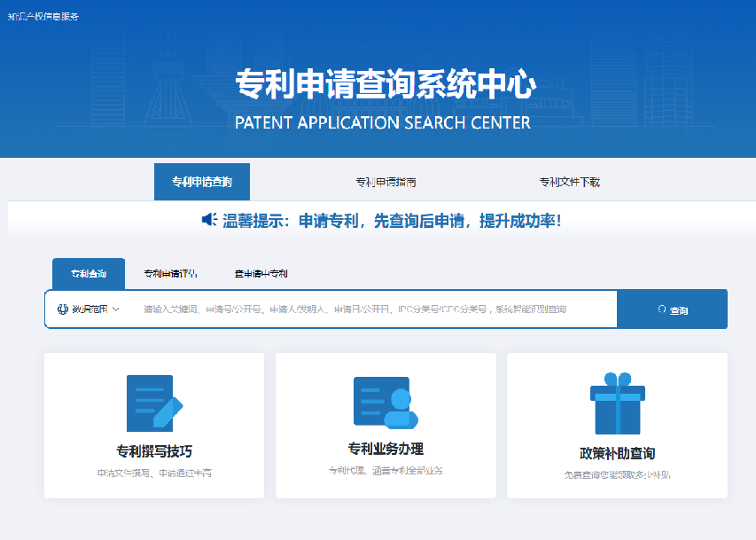
Task: Switch to the 专利申请查询 top tab
Action: (202, 182)
